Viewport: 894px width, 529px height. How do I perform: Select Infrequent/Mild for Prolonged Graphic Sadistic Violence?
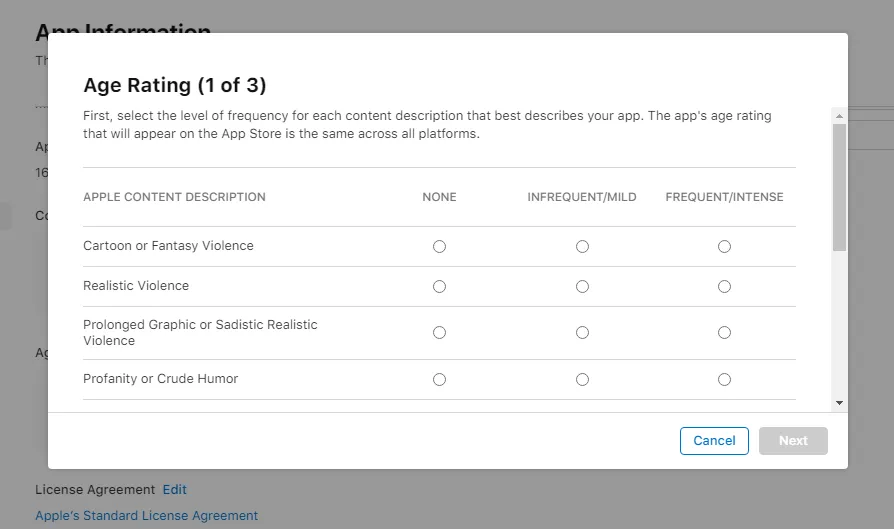point(582,332)
